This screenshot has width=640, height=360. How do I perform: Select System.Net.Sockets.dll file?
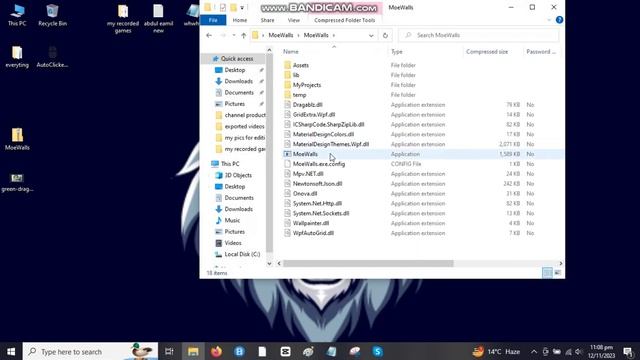click(321, 213)
